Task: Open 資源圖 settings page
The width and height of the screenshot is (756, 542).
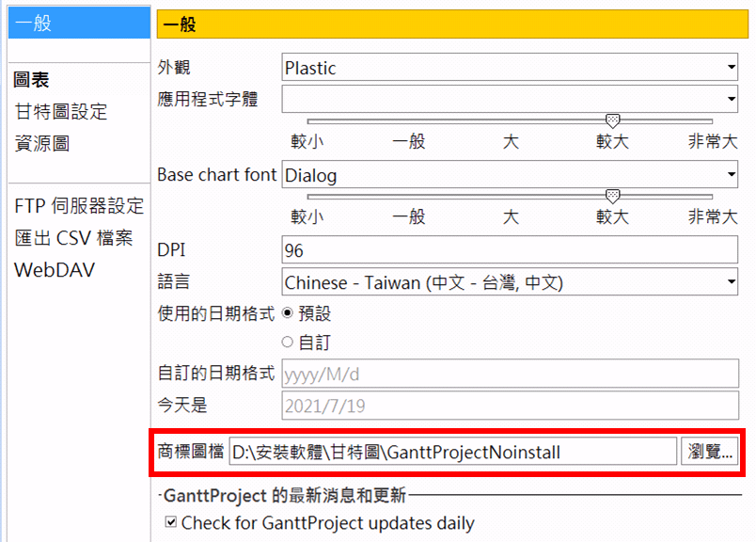Action: point(41,144)
